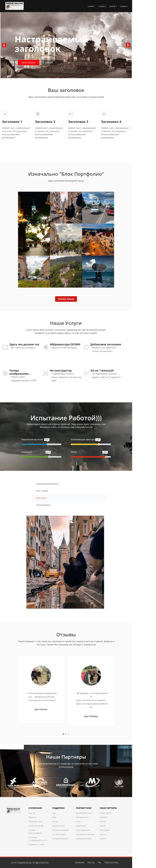
Task: Click the icon beside "Здесь мы делаем так"
Action: (5, 347)
